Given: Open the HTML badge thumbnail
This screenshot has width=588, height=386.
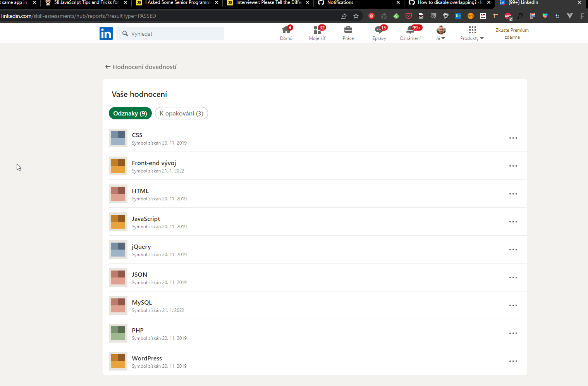Looking at the screenshot, I should click(118, 194).
